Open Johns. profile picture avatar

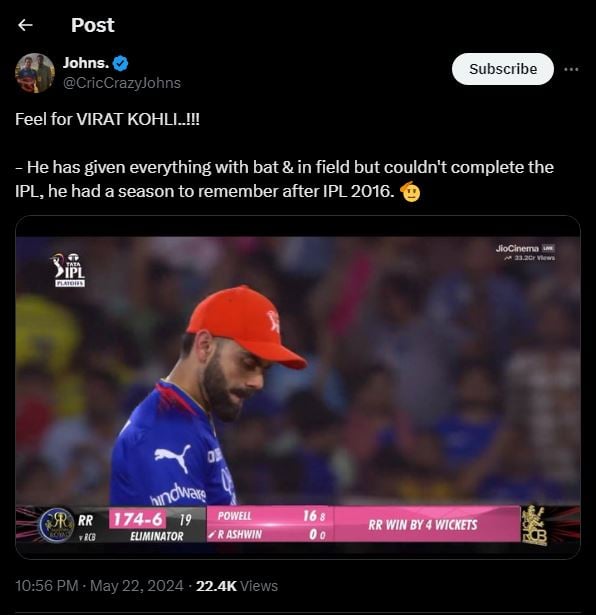click(x=35, y=73)
